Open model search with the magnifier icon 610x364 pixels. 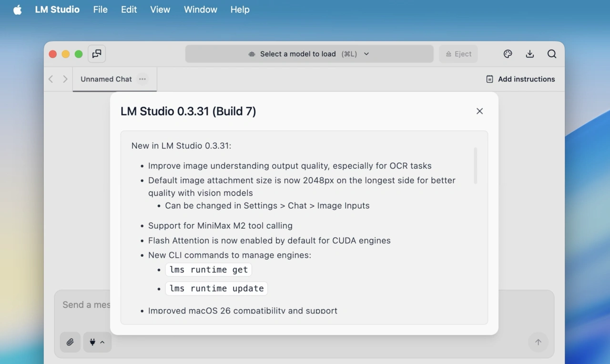[552, 54]
